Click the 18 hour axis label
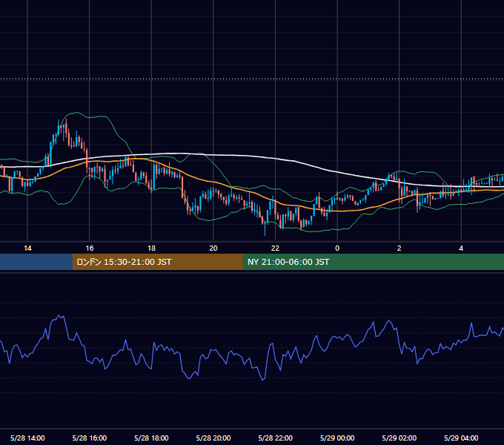Image resolution: width=504 pixels, height=445 pixels. [151, 248]
